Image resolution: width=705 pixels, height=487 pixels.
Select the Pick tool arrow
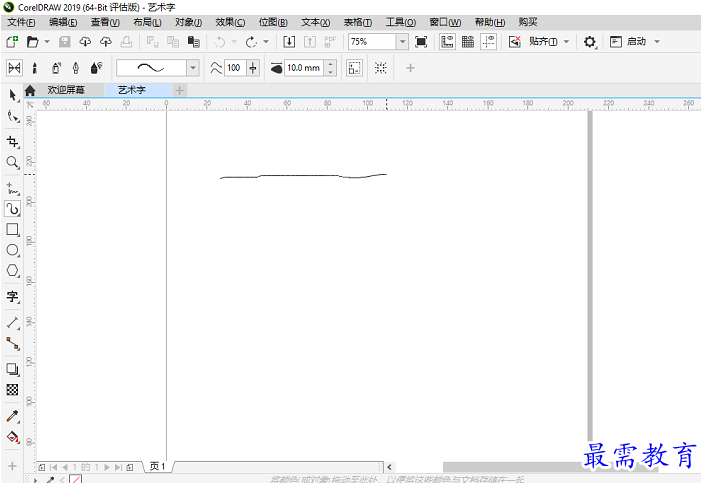[13, 95]
